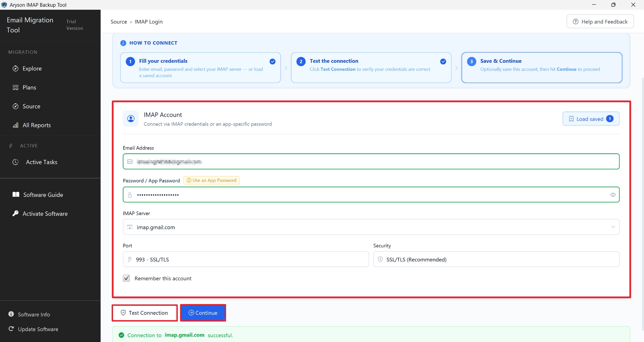Select the All Reports chart icon
The image size is (644, 342).
[x=15, y=125]
